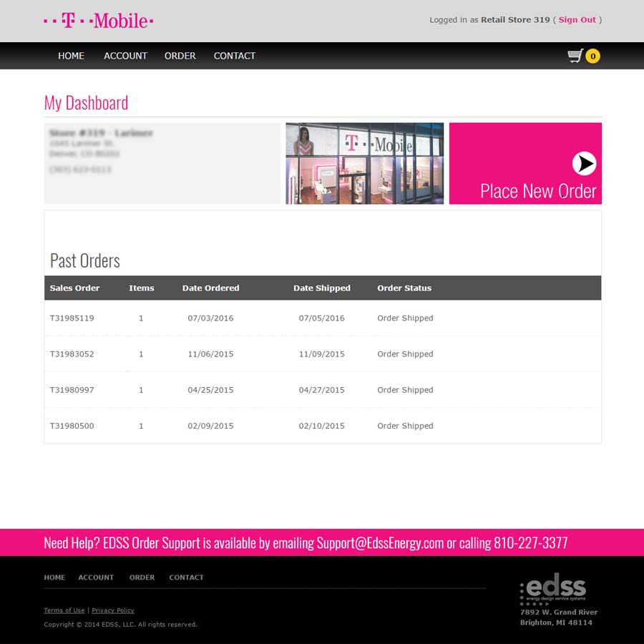Viewport: 644px width, 644px height.
Task: Click Order Shipped status for T31980500
Action: coord(406,426)
